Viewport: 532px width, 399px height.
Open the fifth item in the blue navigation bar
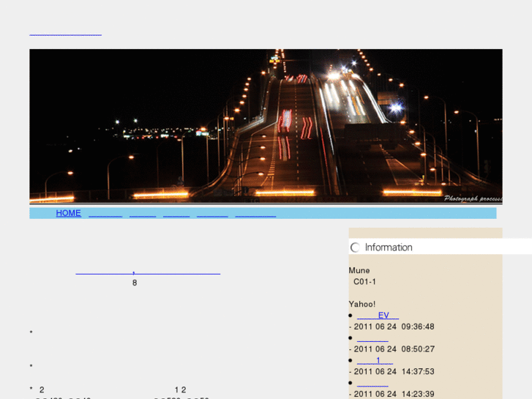pos(212,213)
